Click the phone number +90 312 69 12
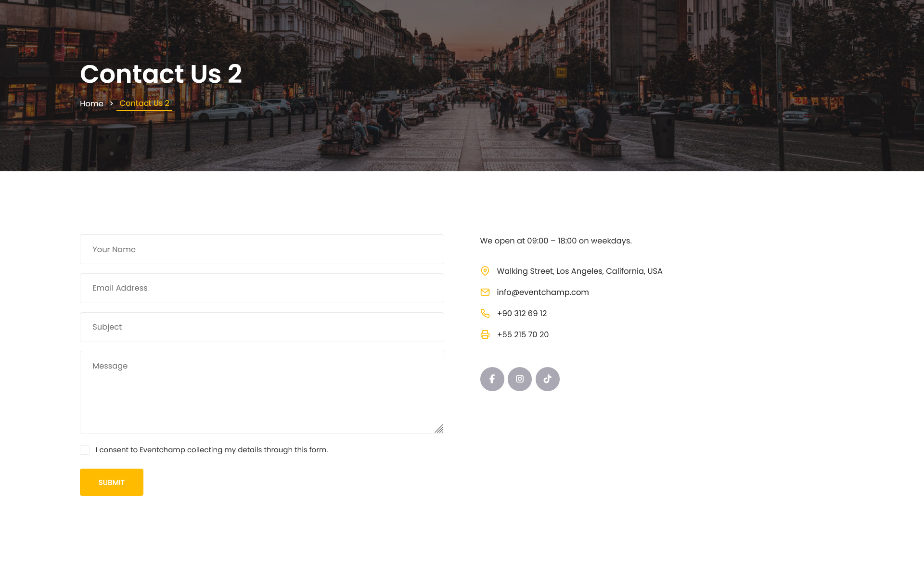 click(x=522, y=313)
